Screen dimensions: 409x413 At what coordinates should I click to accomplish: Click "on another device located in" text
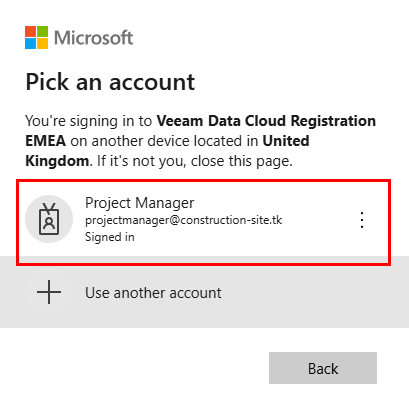click(164, 141)
